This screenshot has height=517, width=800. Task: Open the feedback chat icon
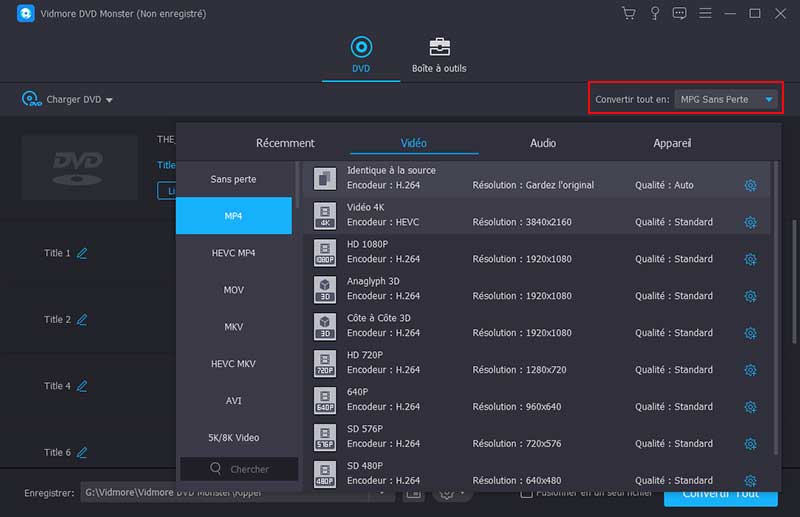click(679, 14)
